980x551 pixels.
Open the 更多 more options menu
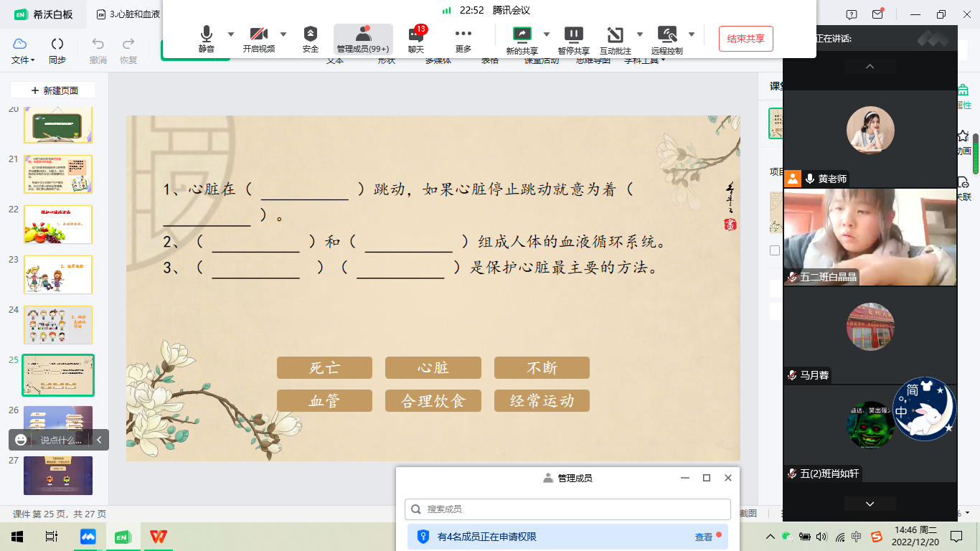click(x=463, y=40)
